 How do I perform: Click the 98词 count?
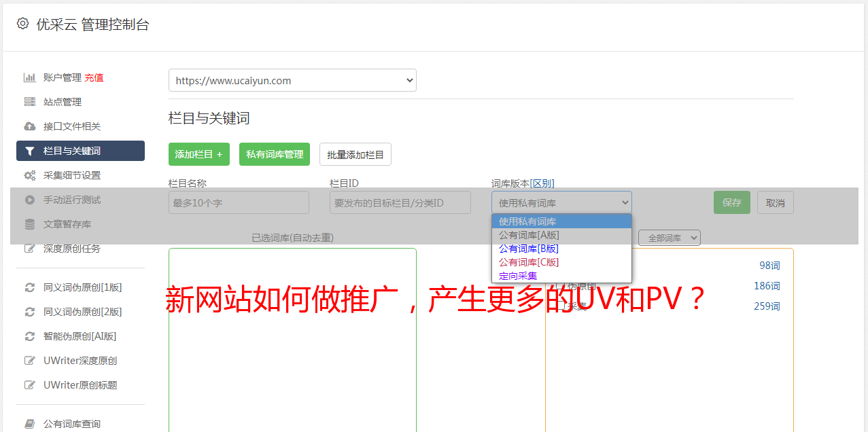pos(769,266)
